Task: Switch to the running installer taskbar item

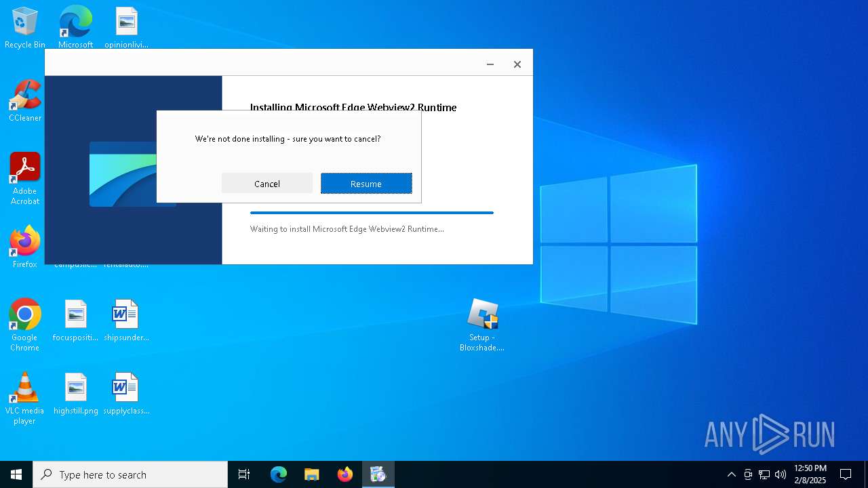Action: [x=378, y=474]
